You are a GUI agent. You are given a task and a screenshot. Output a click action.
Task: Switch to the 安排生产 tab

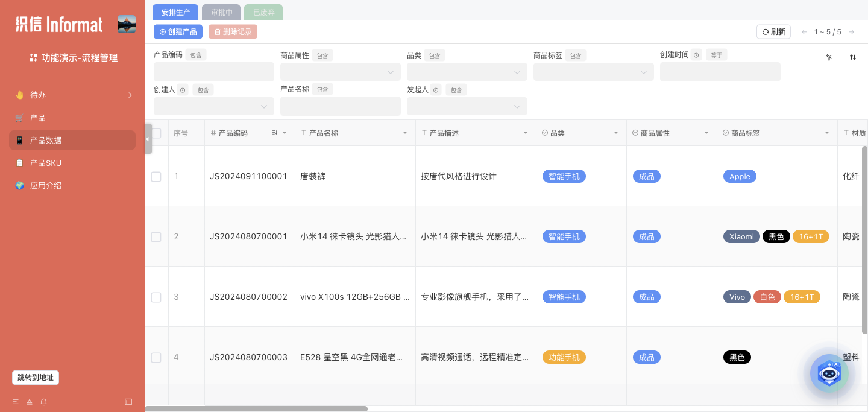(x=175, y=12)
